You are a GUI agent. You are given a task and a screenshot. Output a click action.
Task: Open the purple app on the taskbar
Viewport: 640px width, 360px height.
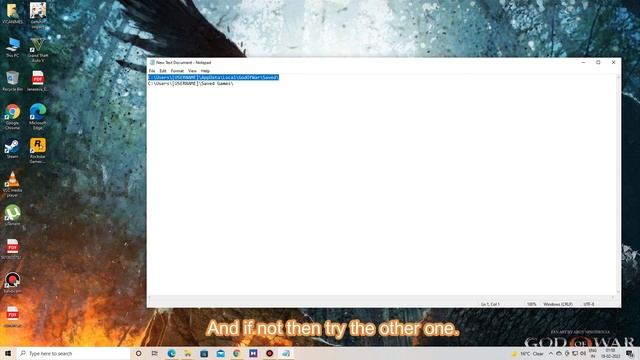pyautogui.click(x=253, y=353)
